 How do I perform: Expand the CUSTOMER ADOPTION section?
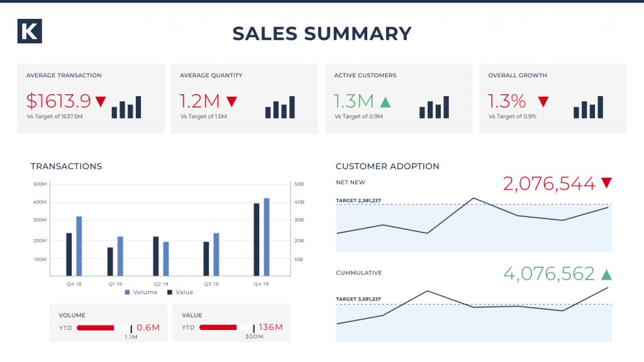388,166
